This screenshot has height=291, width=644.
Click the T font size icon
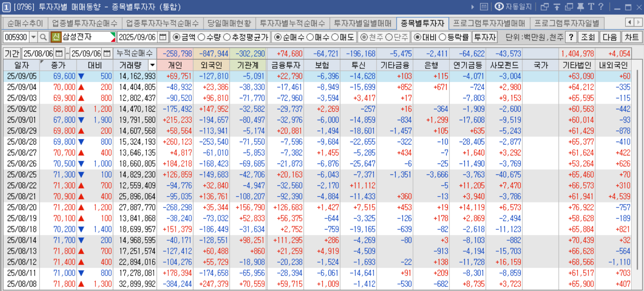(x=591, y=7)
